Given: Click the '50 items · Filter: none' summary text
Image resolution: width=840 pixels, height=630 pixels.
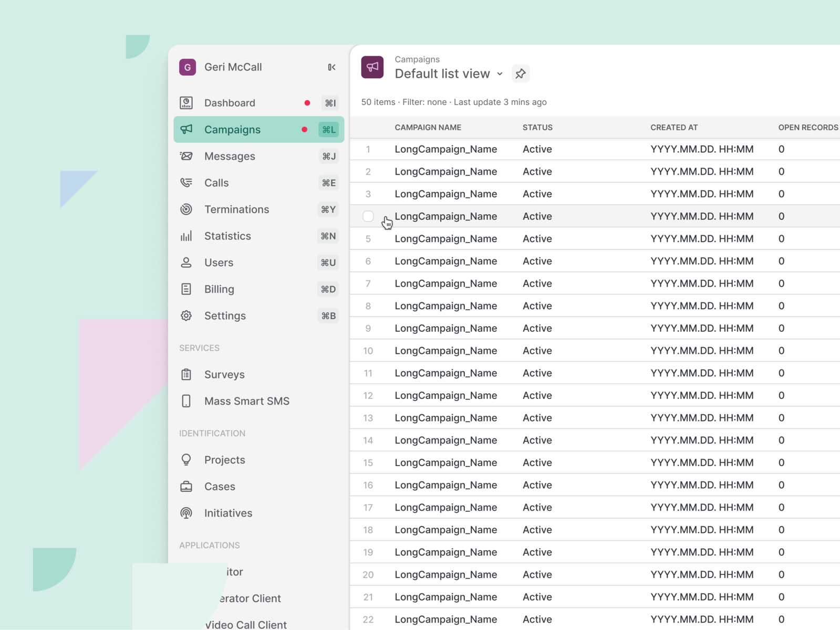Looking at the screenshot, I should click(x=404, y=102).
